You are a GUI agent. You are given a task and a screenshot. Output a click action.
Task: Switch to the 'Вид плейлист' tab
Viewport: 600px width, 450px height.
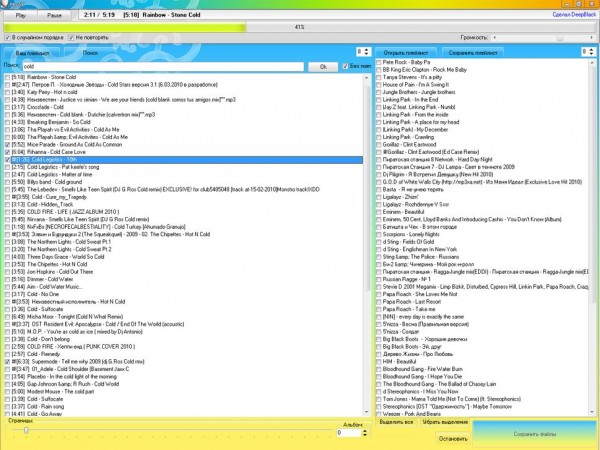[34, 50]
